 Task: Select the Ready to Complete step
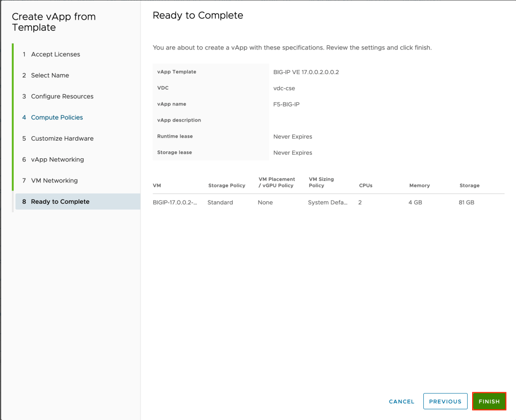pos(60,202)
